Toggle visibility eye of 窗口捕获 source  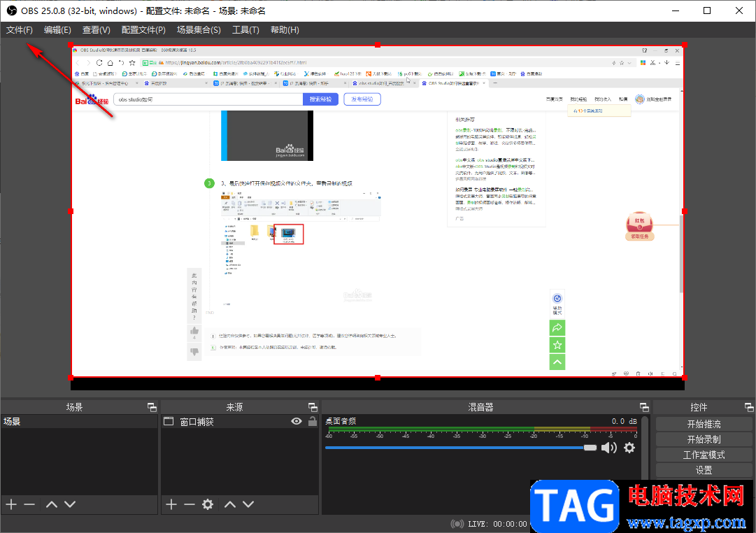pos(297,422)
